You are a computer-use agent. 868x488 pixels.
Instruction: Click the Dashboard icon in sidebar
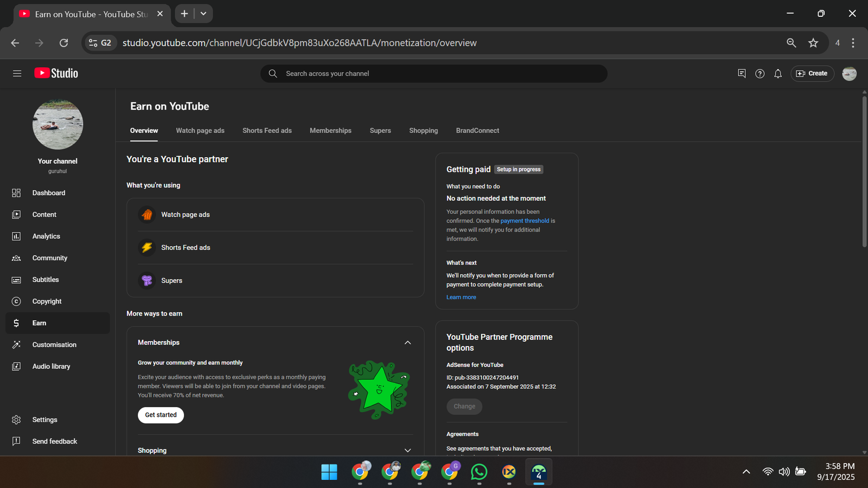16,193
